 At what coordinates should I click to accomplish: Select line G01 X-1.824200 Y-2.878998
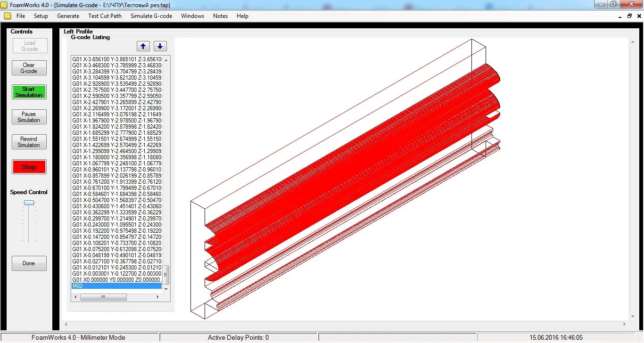(x=116, y=126)
